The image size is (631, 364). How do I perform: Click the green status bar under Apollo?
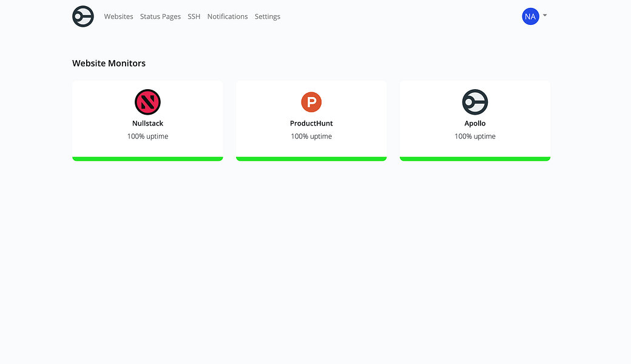[x=475, y=159]
